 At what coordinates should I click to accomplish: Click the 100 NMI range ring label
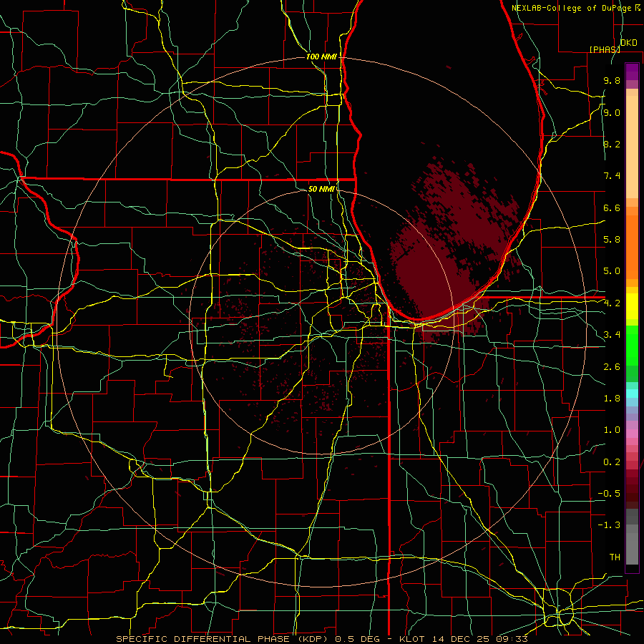pos(321,57)
